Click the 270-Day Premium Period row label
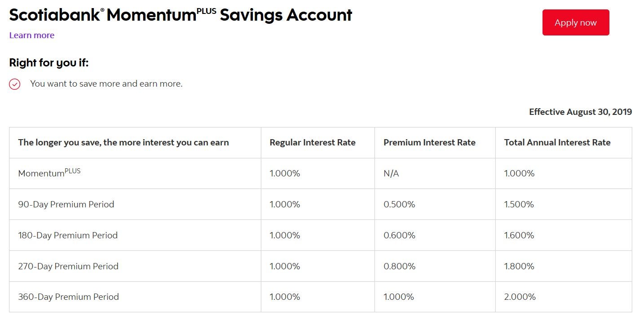 click(x=68, y=266)
